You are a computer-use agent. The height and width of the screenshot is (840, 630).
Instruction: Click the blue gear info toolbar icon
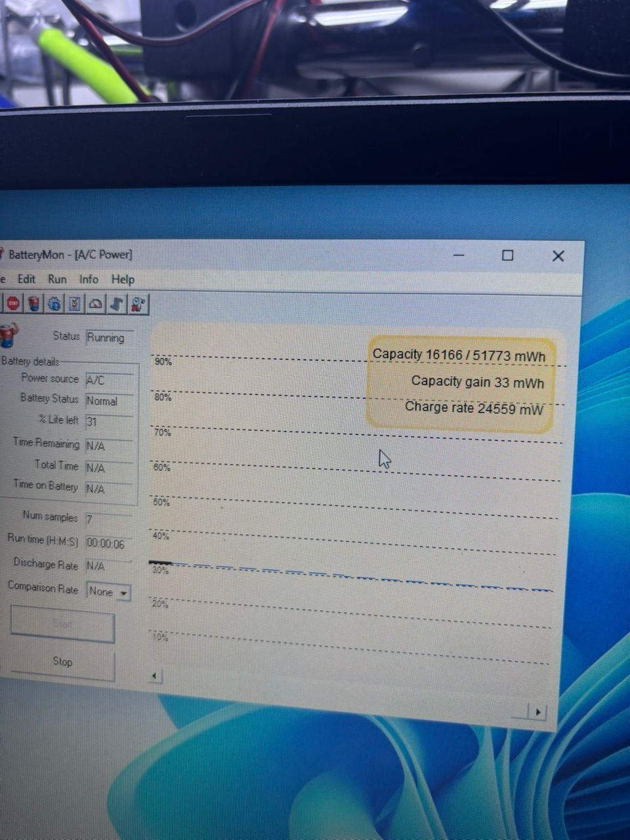[54, 303]
